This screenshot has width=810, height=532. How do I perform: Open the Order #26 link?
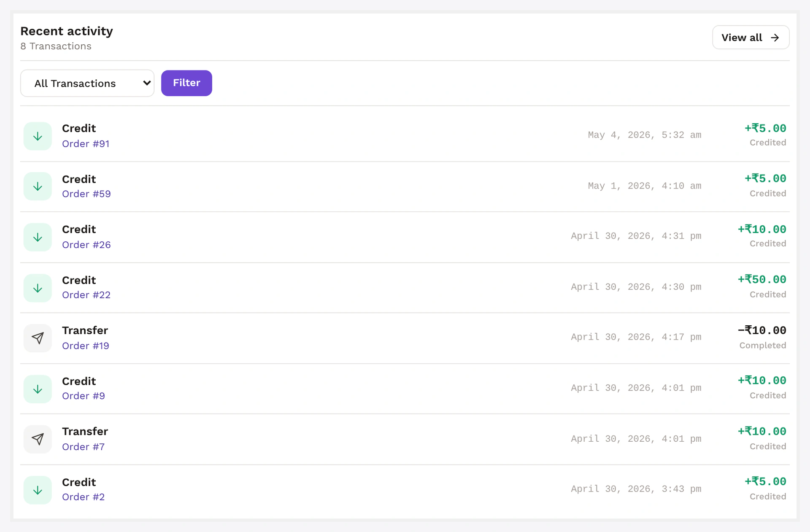click(86, 245)
